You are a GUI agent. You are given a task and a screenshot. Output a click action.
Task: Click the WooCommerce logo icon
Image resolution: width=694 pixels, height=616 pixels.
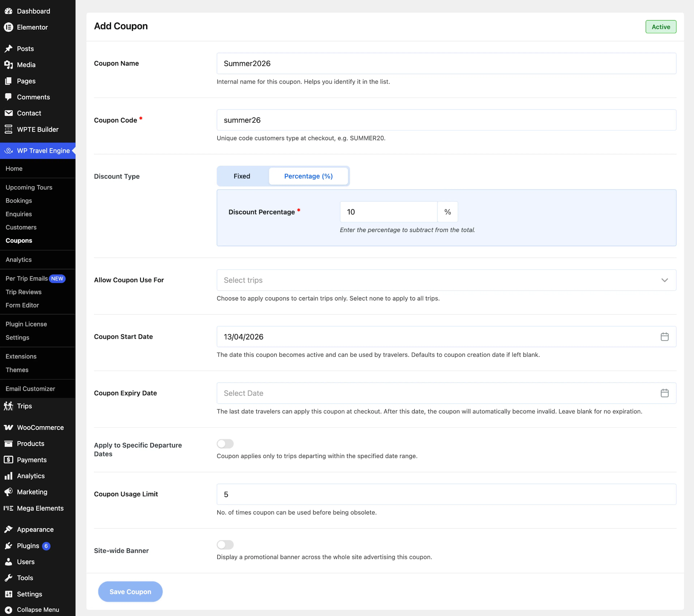click(8, 428)
